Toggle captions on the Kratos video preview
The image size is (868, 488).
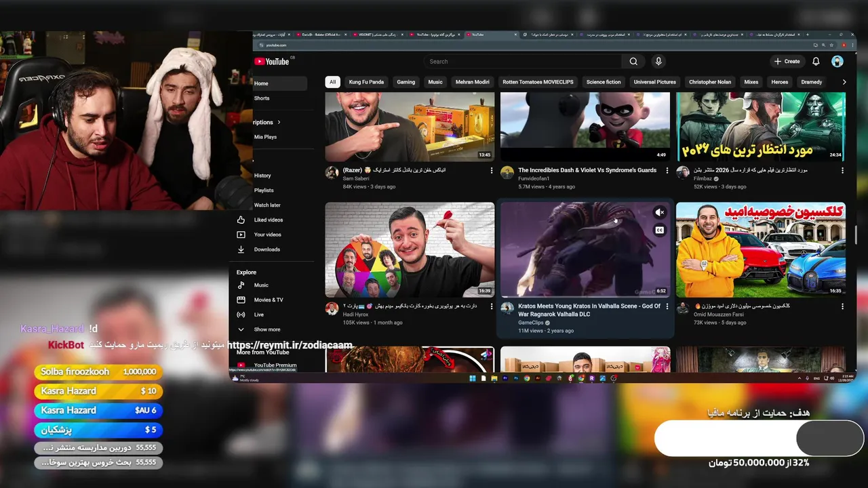point(659,230)
